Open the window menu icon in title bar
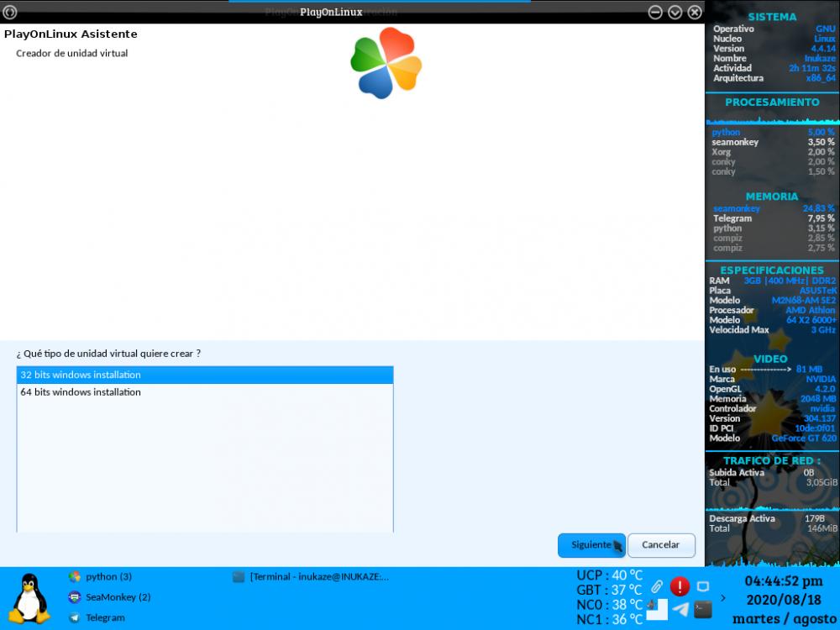The width and height of the screenshot is (840, 630). click(11, 12)
